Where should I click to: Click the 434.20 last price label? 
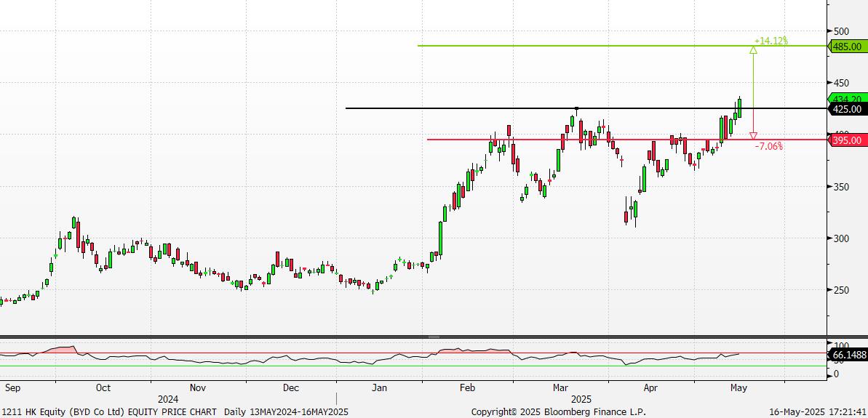pos(848,98)
